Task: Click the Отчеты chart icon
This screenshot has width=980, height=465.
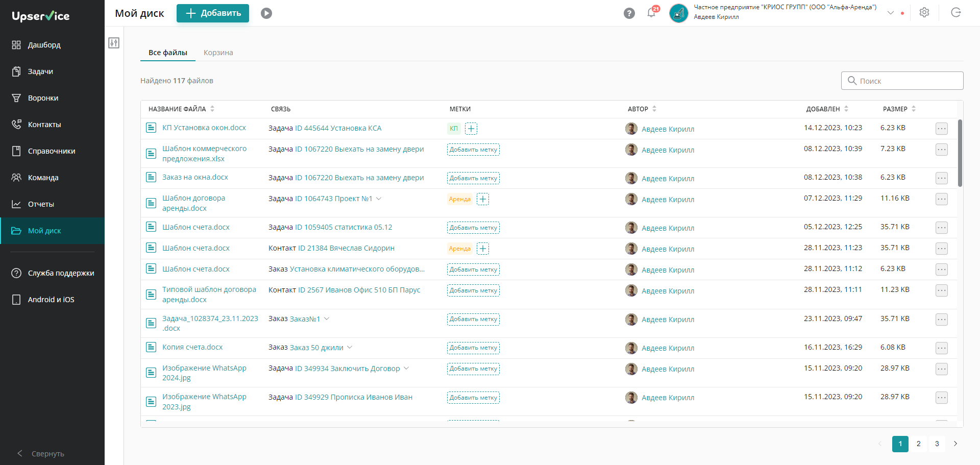Action: pyautogui.click(x=16, y=204)
